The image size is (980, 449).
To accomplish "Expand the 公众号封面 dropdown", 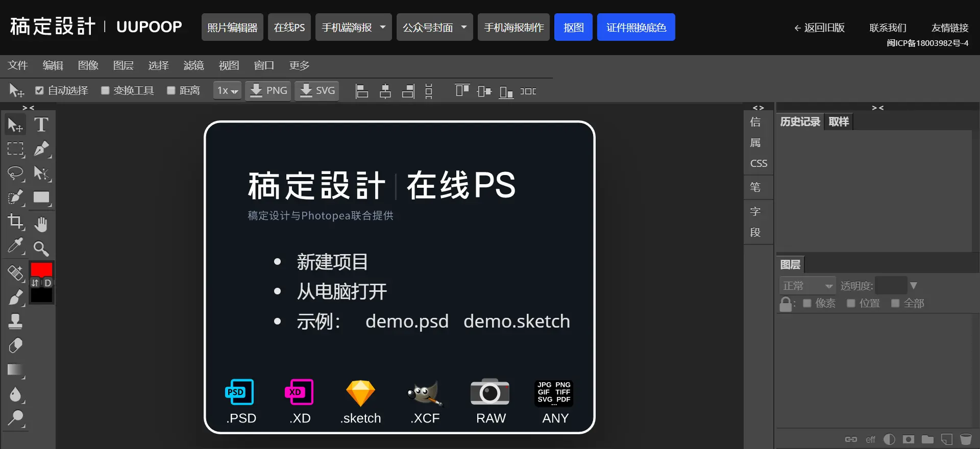I will [435, 27].
